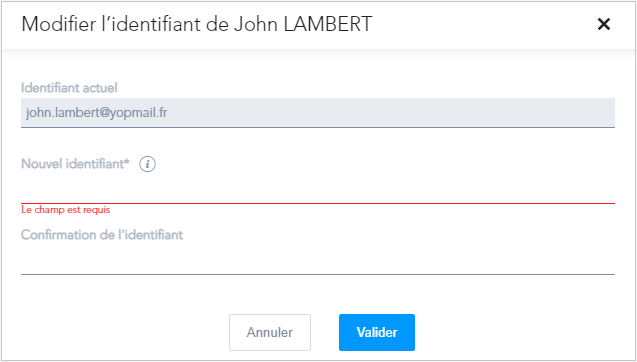Click the Valider button
The height and width of the screenshot is (362, 637).
coord(377,332)
